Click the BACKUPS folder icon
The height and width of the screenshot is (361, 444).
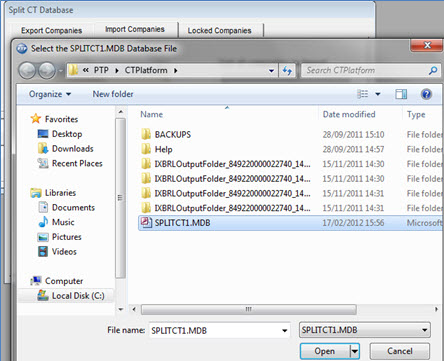146,134
